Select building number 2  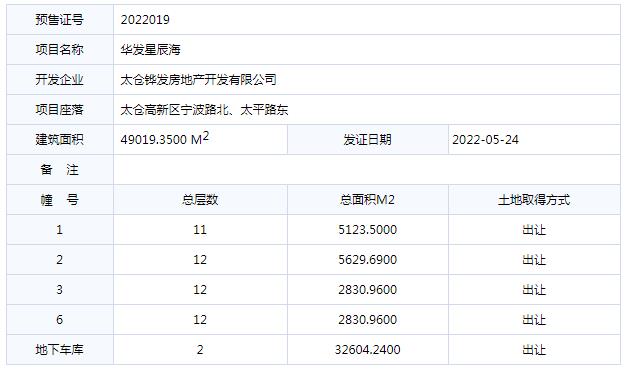[59, 260]
